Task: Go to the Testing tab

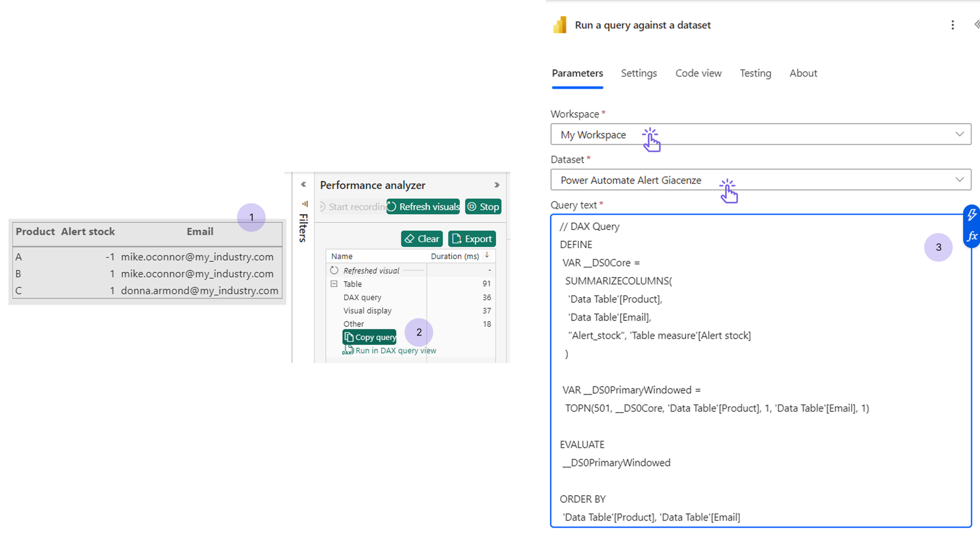Action: point(755,73)
